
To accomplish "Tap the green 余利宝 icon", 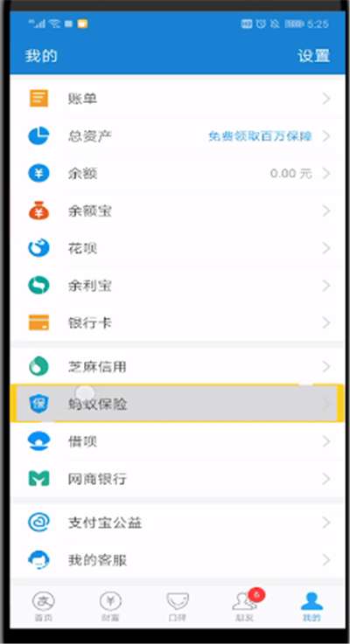I will [x=38, y=286].
